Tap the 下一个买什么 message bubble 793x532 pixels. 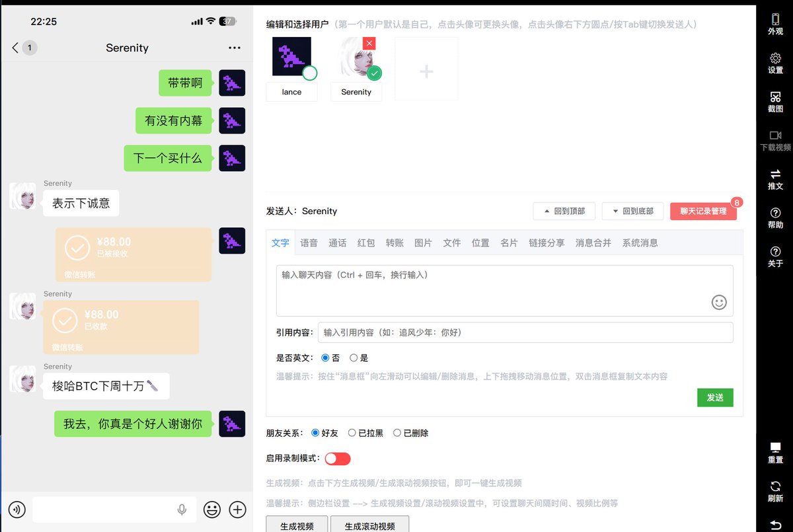pos(168,158)
